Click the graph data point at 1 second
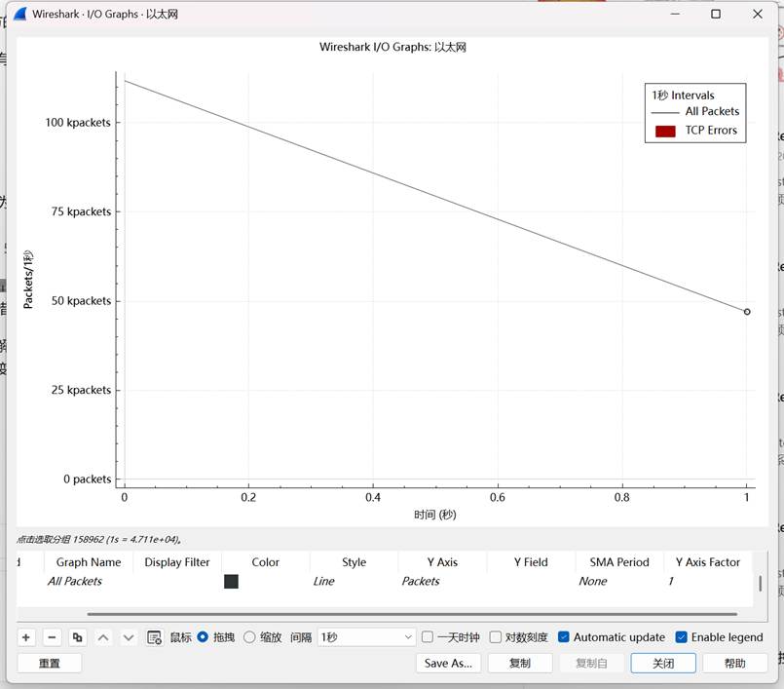Viewport: 784px width, 689px height. click(747, 312)
